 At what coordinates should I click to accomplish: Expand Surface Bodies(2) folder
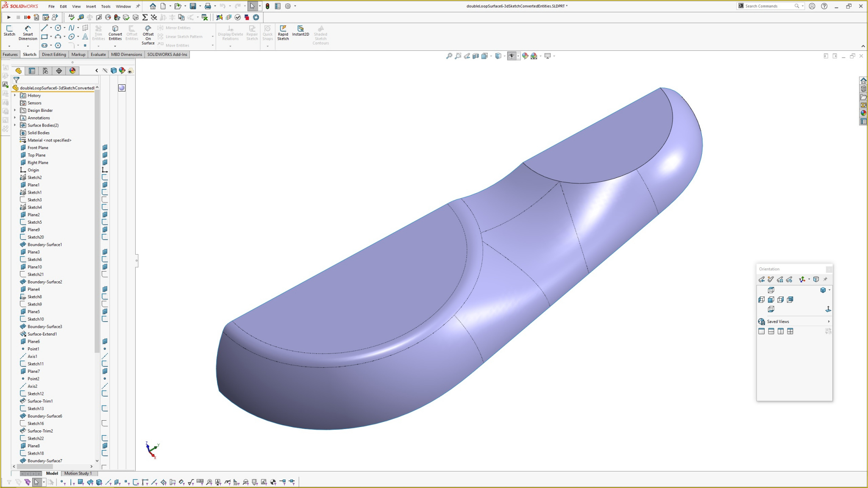[x=15, y=125]
